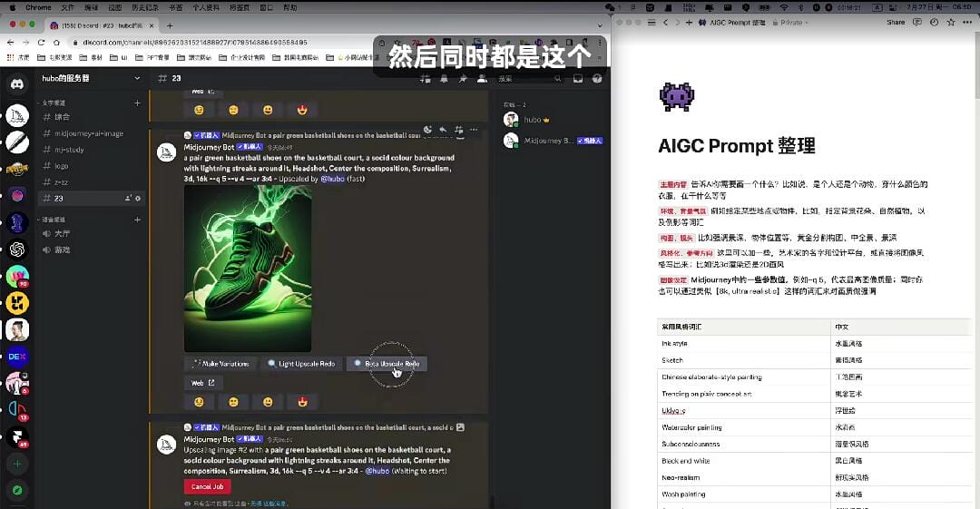Expand the hubo server name dropdown

pos(138,78)
